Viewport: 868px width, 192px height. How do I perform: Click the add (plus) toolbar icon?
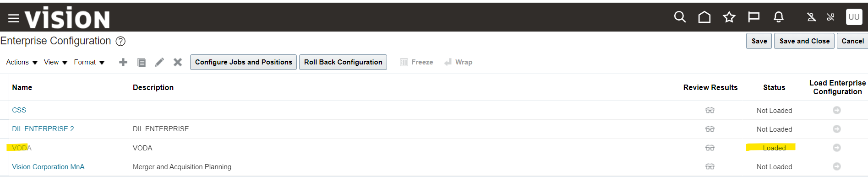point(123,62)
